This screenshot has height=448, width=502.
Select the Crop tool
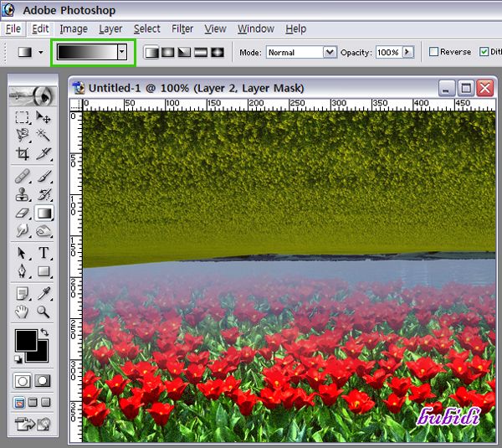[22, 154]
